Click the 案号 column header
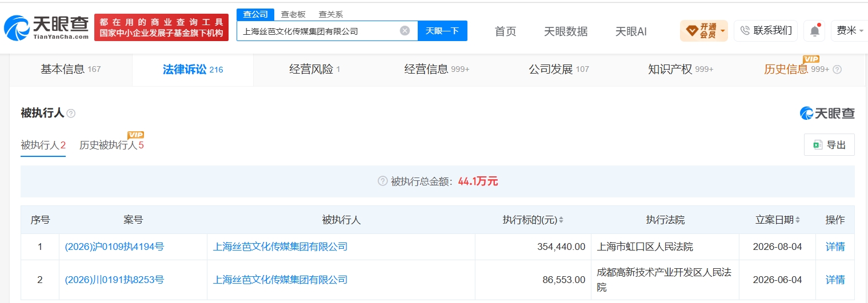The width and height of the screenshot is (868, 303). pos(133,220)
